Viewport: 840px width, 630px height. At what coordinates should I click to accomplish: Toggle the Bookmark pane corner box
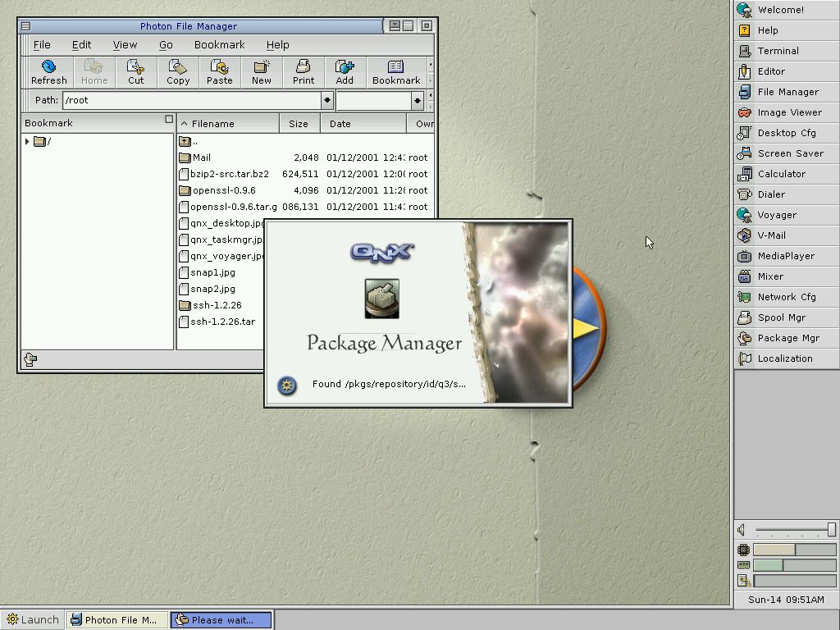(169, 120)
